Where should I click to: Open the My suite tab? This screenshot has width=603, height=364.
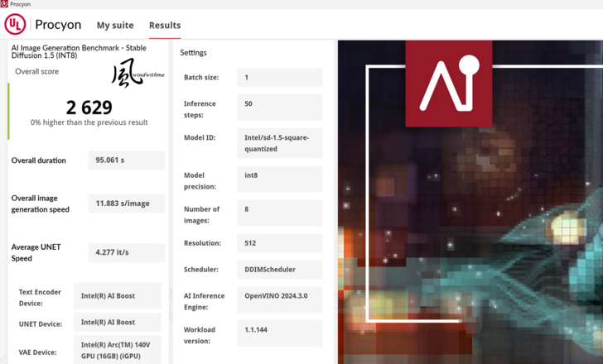115,26
